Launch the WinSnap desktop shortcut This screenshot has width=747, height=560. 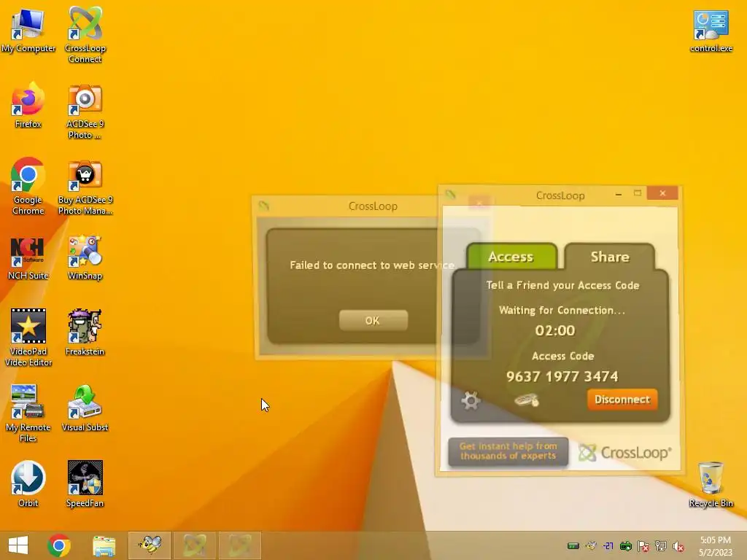[85, 257]
